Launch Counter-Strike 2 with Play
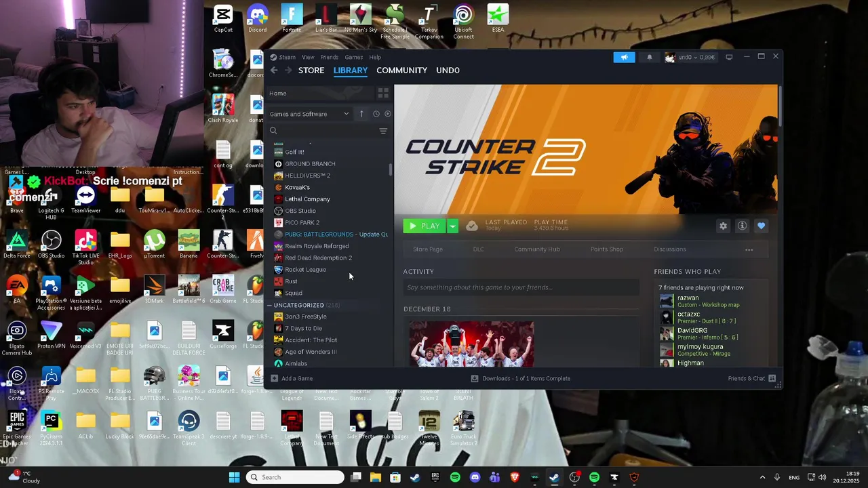The image size is (868, 488). pyautogui.click(x=425, y=226)
